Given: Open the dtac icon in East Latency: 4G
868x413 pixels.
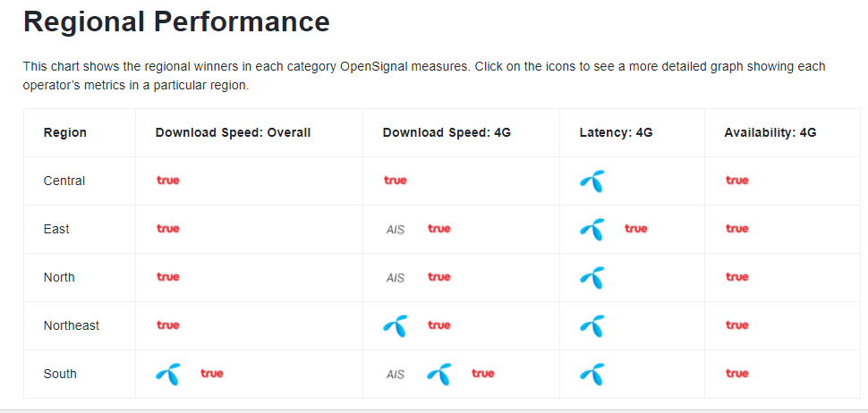Looking at the screenshot, I should coord(591,230).
